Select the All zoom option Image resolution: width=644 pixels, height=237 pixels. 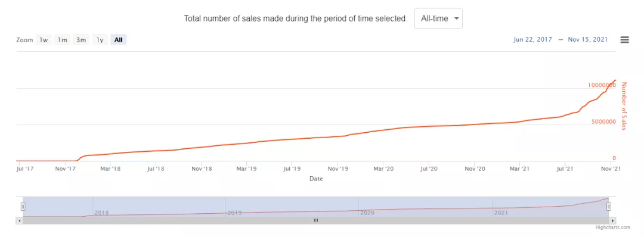pos(118,40)
